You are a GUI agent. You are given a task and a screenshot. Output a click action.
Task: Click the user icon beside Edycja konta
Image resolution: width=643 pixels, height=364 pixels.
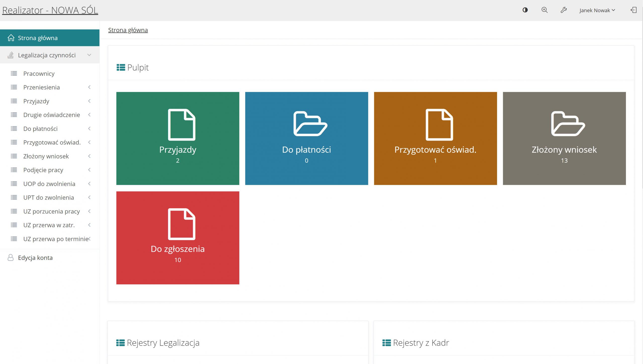[11, 258]
